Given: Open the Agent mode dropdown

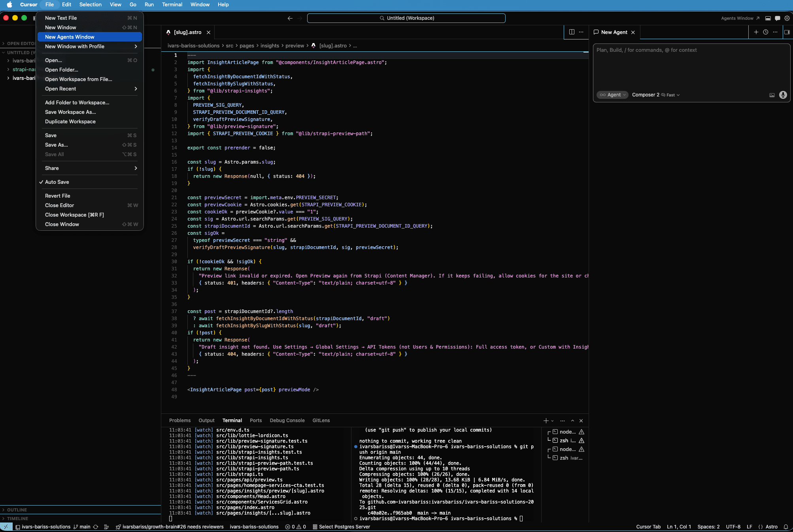Looking at the screenshot, I should point(612,95).
